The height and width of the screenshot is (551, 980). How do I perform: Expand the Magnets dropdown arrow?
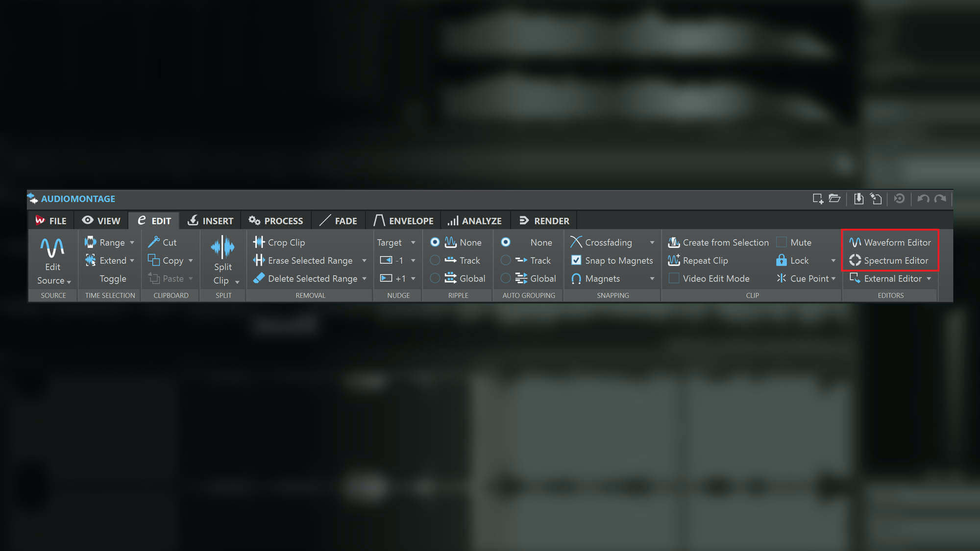click(652, 279)
